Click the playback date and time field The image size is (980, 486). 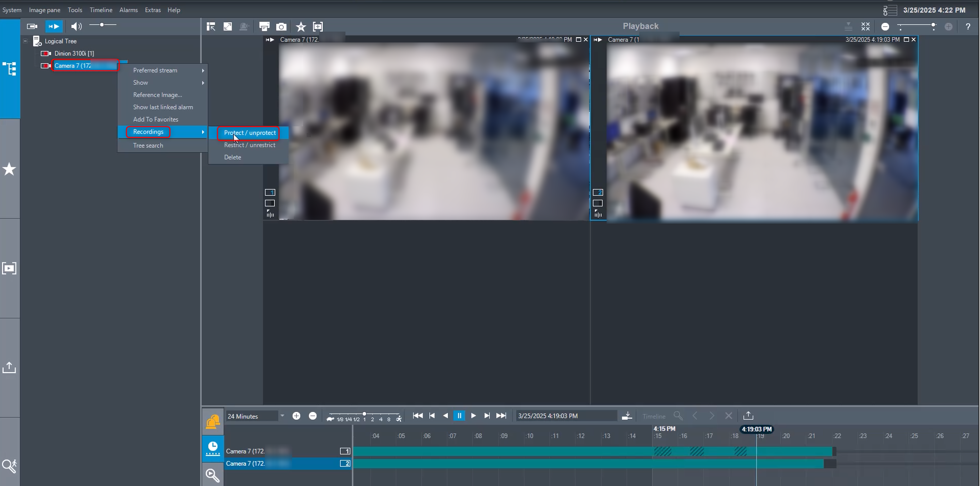tap(566, 416)
